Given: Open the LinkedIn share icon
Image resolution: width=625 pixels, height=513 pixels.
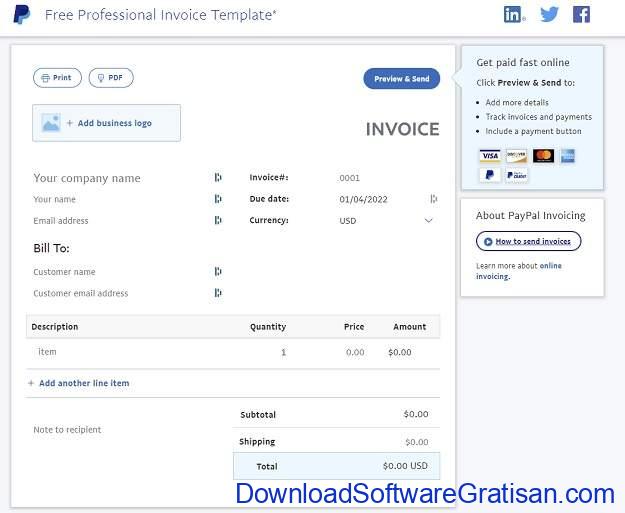Looking at the screenshot, I should (x=514, y=15).
